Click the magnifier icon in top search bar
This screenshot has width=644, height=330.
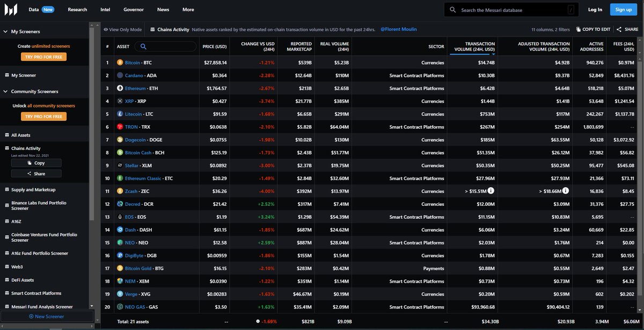coord(453,10)
